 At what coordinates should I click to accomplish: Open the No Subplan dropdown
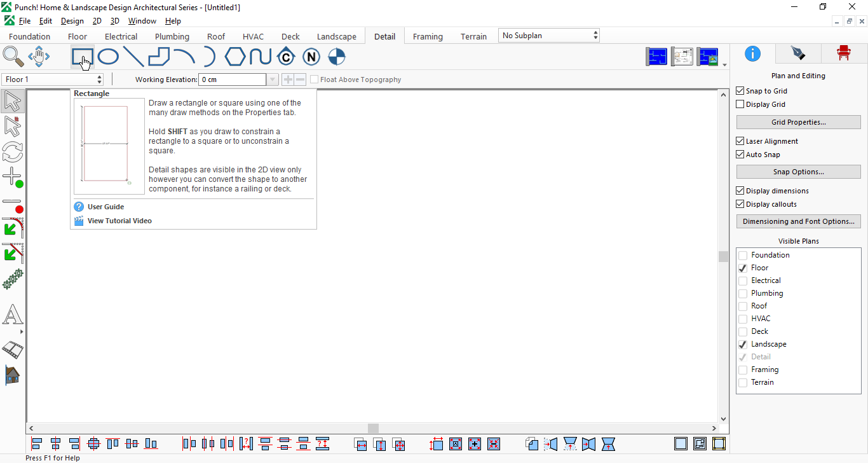[549, 36]
